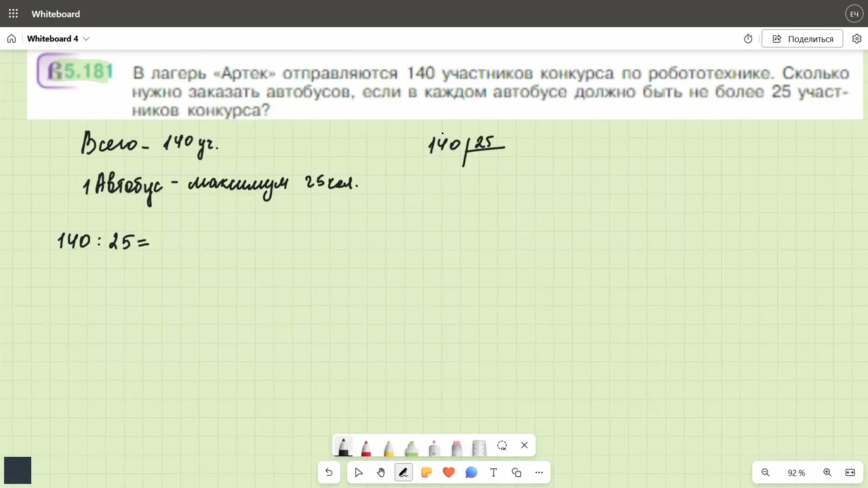Select the lasso selection tool
This screenshot has width=868, height=488.
pos(502,445)
